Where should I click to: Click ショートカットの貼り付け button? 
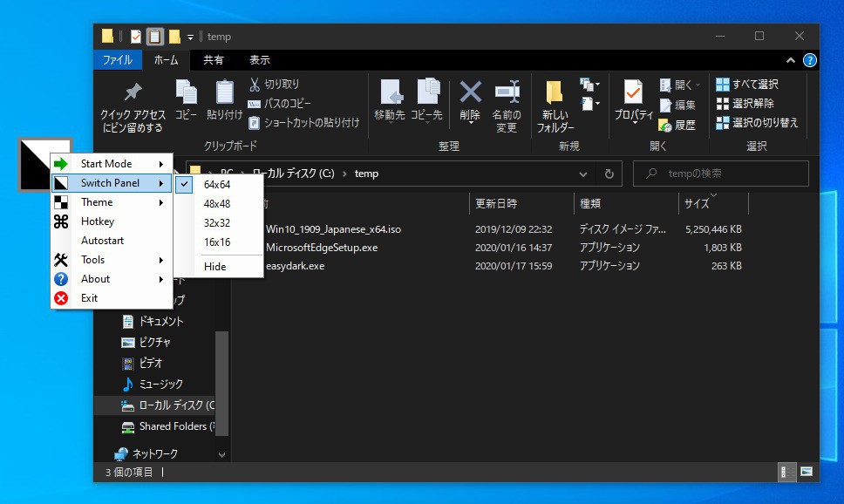303,123
